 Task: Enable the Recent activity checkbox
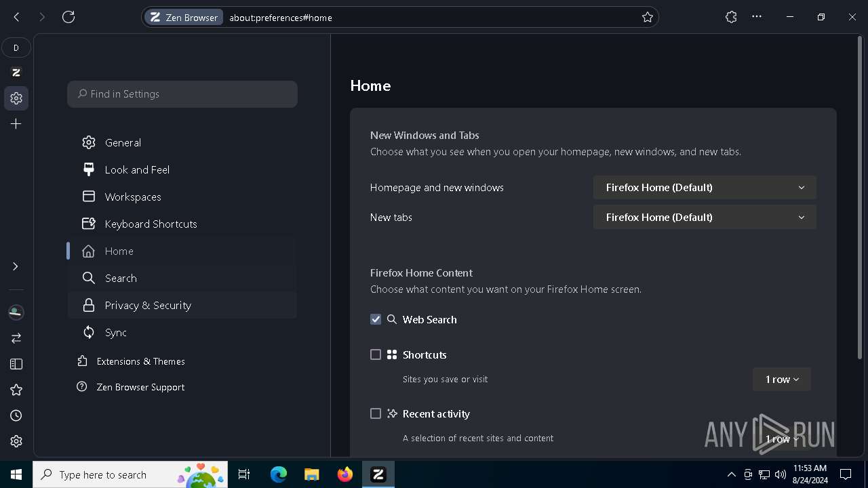(376, 413)
